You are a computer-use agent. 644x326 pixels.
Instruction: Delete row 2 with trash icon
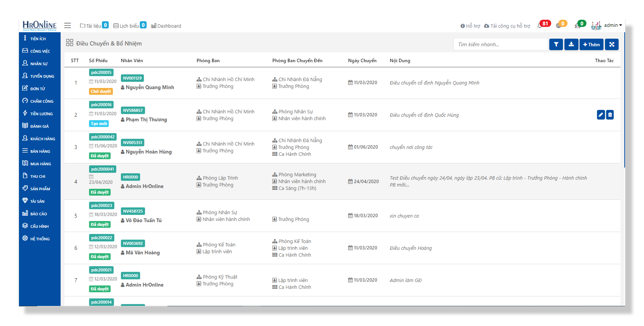click(610, 114)
